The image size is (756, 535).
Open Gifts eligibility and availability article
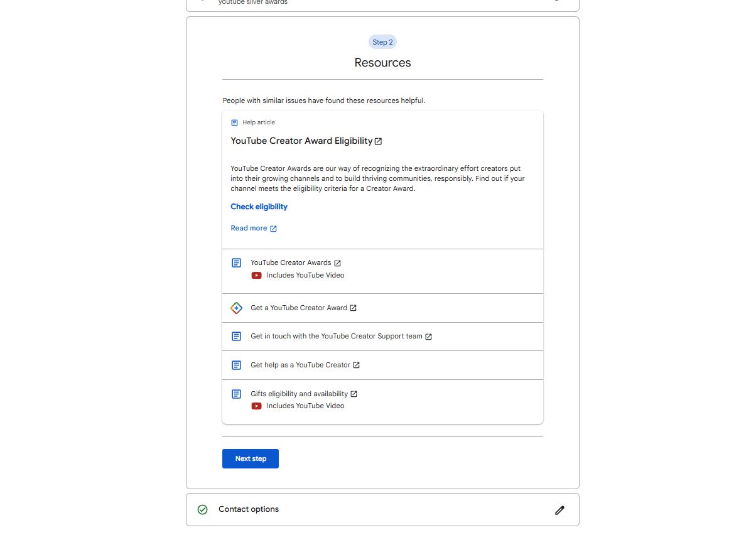coord(299,394)
